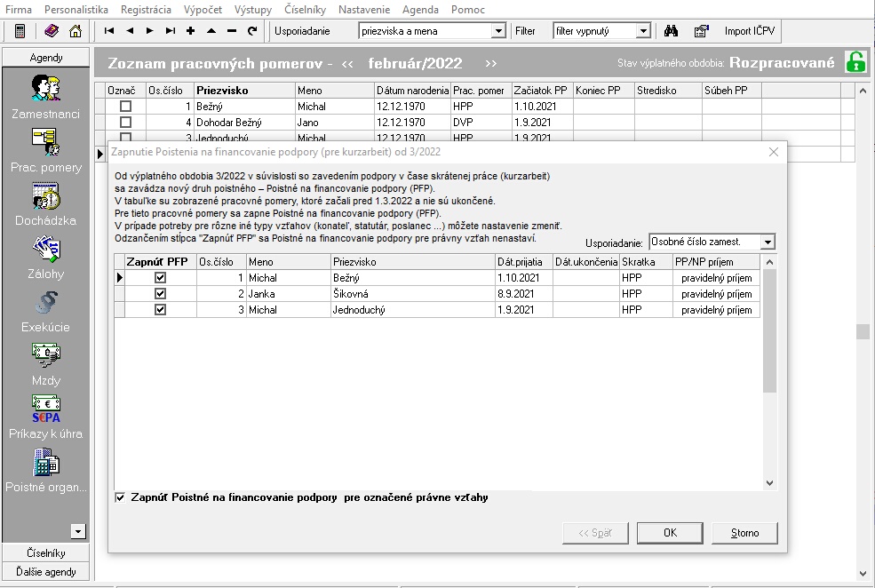Viewport: 875px width, 588px height.
Task: Open the Pomoc menu
Action: [467, 10]
